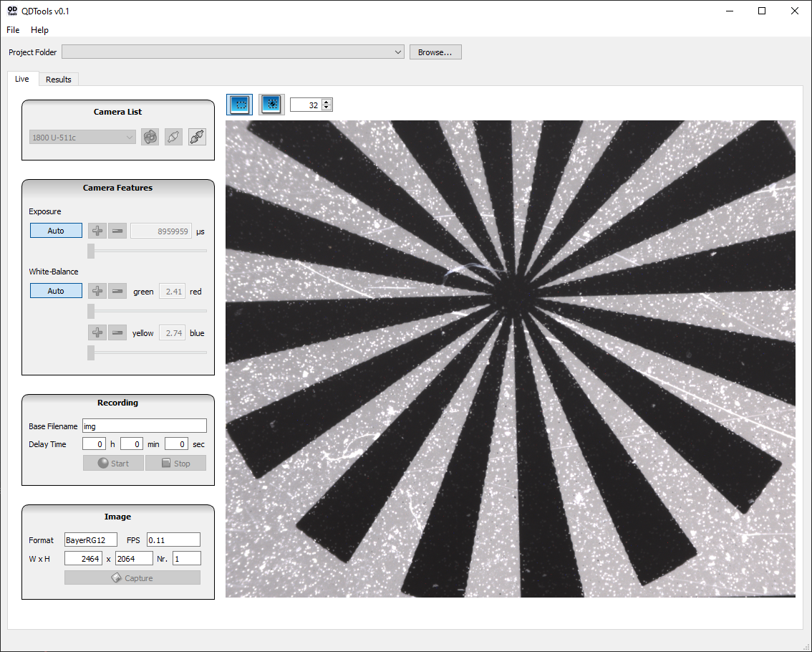This screenshot has width=812, height=652.
Task: Toggle the White-Balance Auto button
Action: point(56,291)
